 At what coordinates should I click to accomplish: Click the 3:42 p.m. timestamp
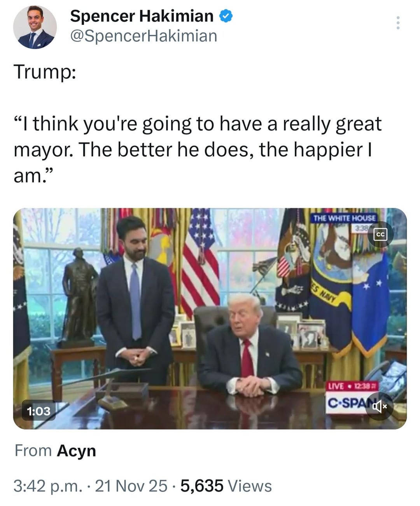pyautogui.click(x=48, y=486)
